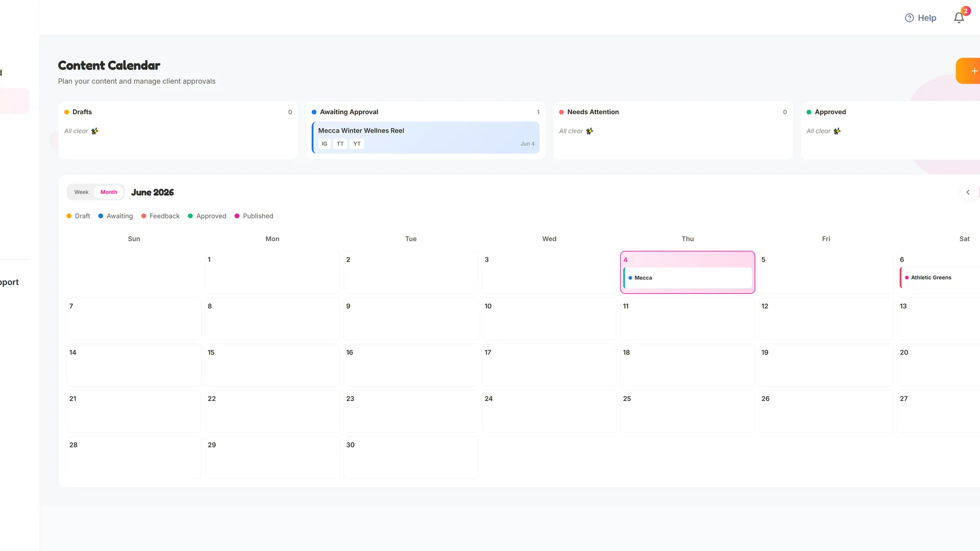
Task: Select June 5 calendar cell
Action: [x=826, y=272]
